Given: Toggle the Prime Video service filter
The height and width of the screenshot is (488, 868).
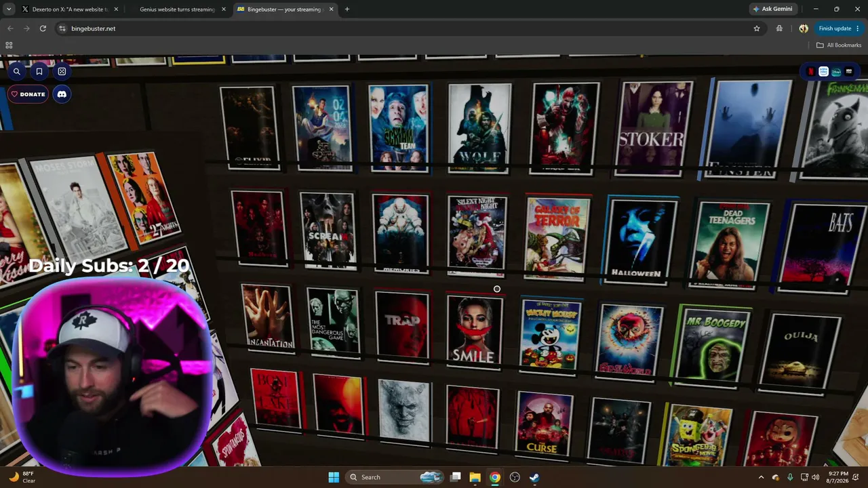Looking at the screenshot, I should click(823, 72).
